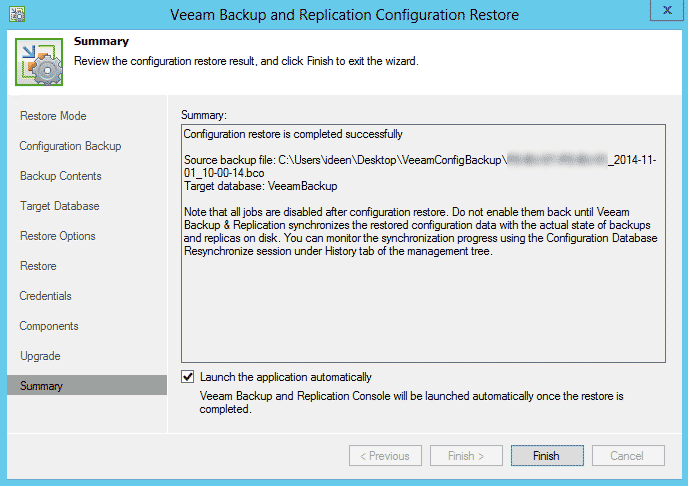Click the 'Veeam Backup and Replication Console will be launched' note
This screenshot has height=486, width=688.
point(412,402)
